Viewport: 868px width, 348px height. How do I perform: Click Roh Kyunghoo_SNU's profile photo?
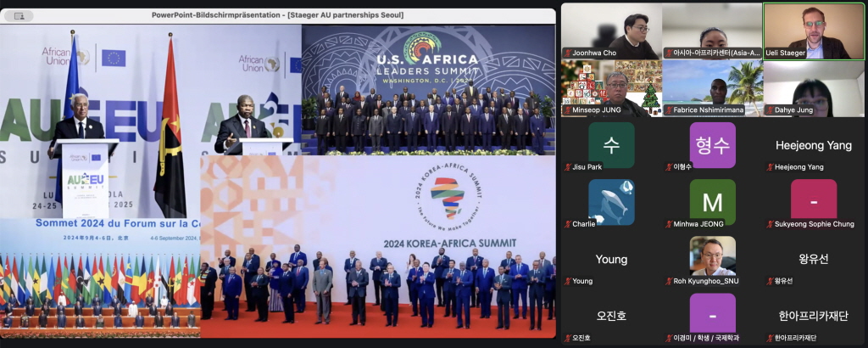(x=712, y=255)
